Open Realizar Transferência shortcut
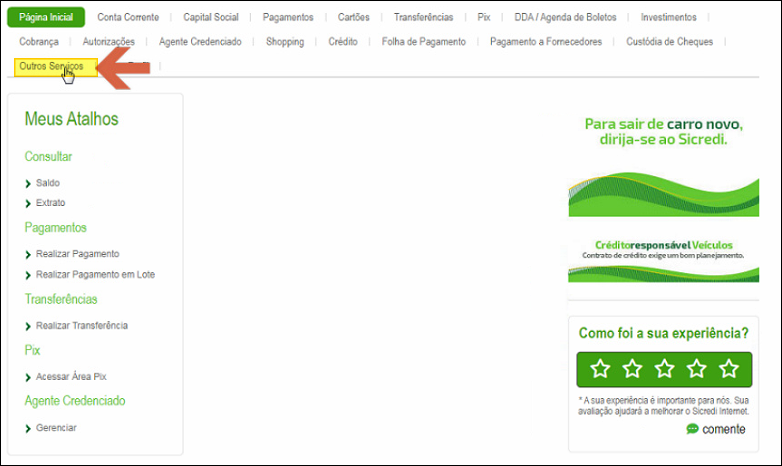 [82, 326]
